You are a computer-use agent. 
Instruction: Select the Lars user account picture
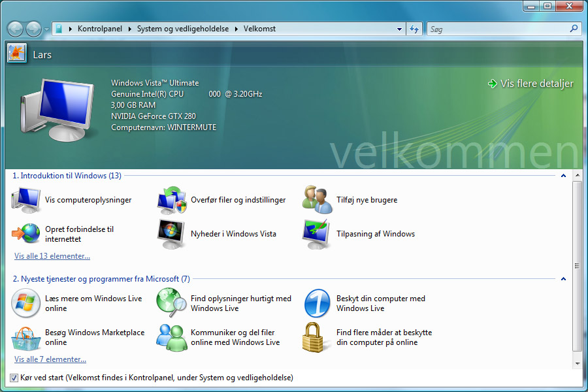[16, 54]
